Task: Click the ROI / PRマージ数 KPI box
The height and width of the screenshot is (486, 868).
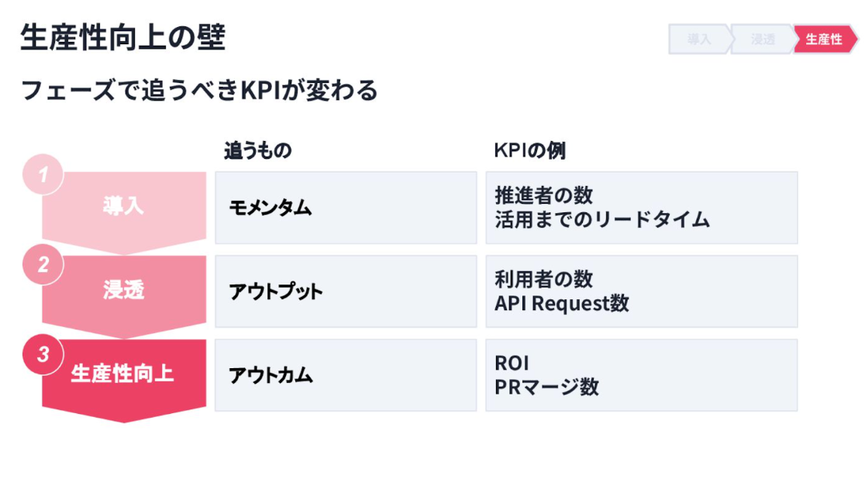Action: pos(642,375)
